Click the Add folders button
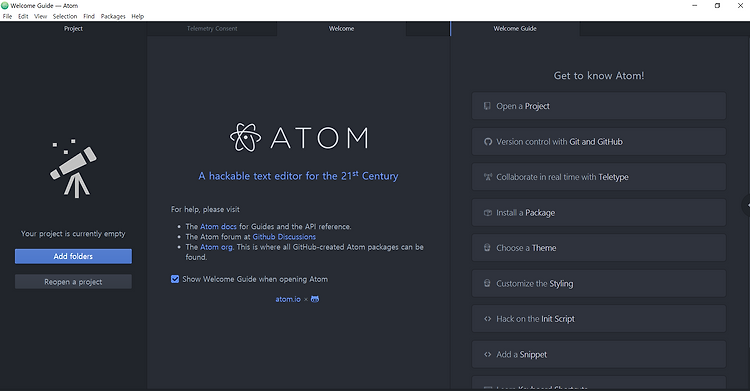 pyautogui.click(x=73, y=257)
